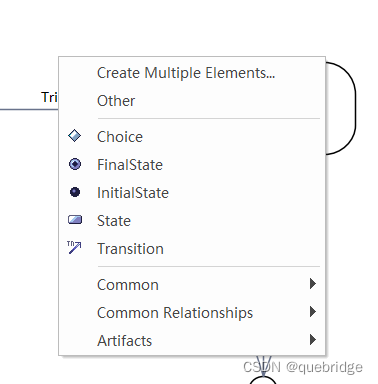
Task: Open the Common submenu label
Action: coord(128,285)
